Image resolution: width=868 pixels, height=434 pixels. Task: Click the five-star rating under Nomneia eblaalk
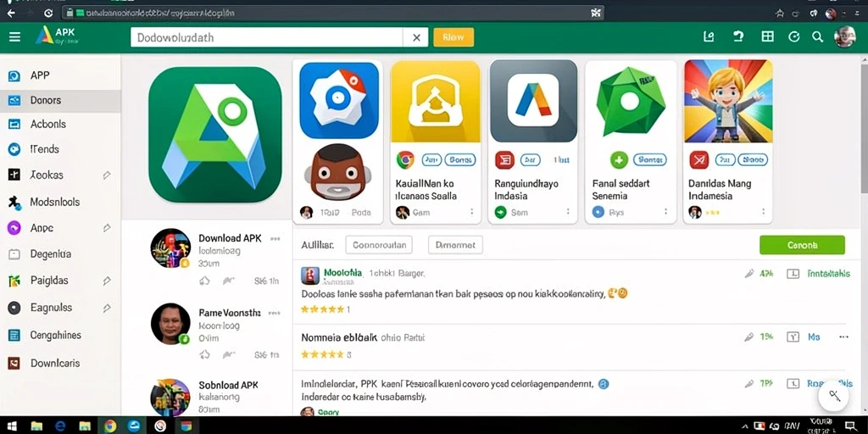[x=322, y=354]
